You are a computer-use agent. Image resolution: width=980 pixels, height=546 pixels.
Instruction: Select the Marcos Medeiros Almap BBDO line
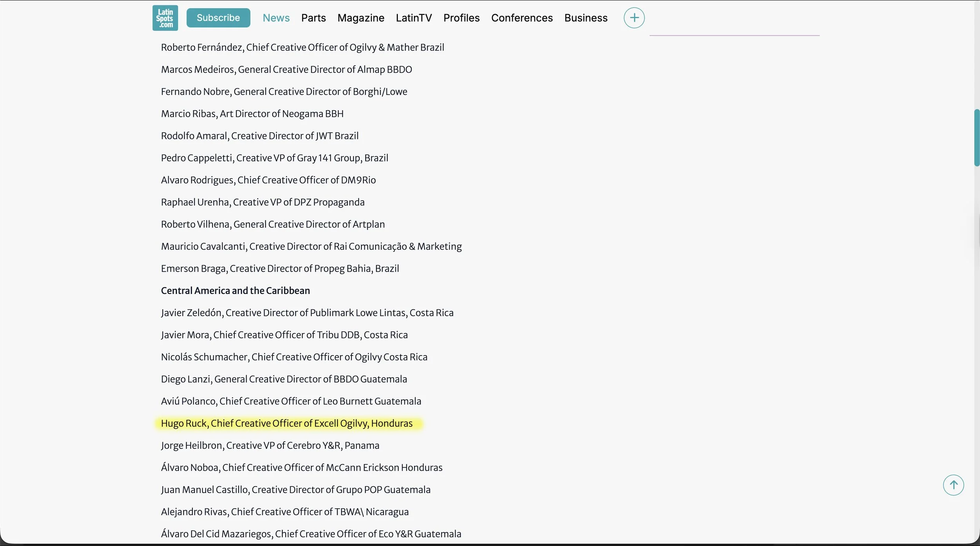coord(286,69)
